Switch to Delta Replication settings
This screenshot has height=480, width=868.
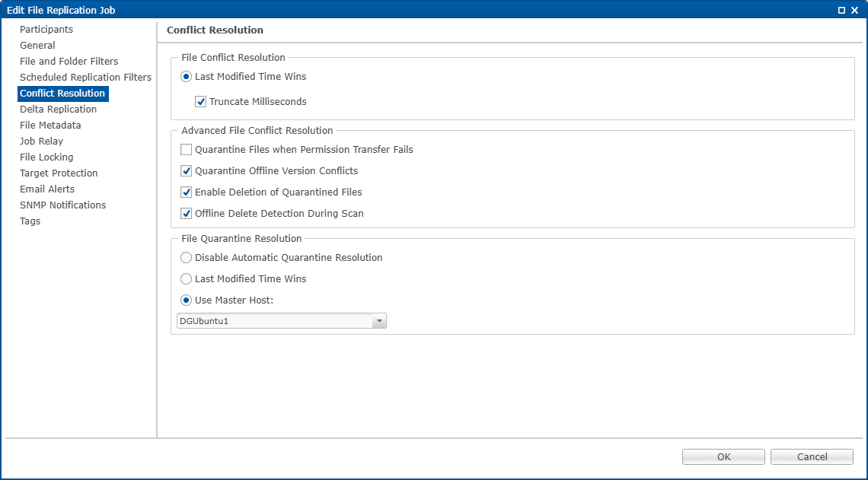(58, 110)
